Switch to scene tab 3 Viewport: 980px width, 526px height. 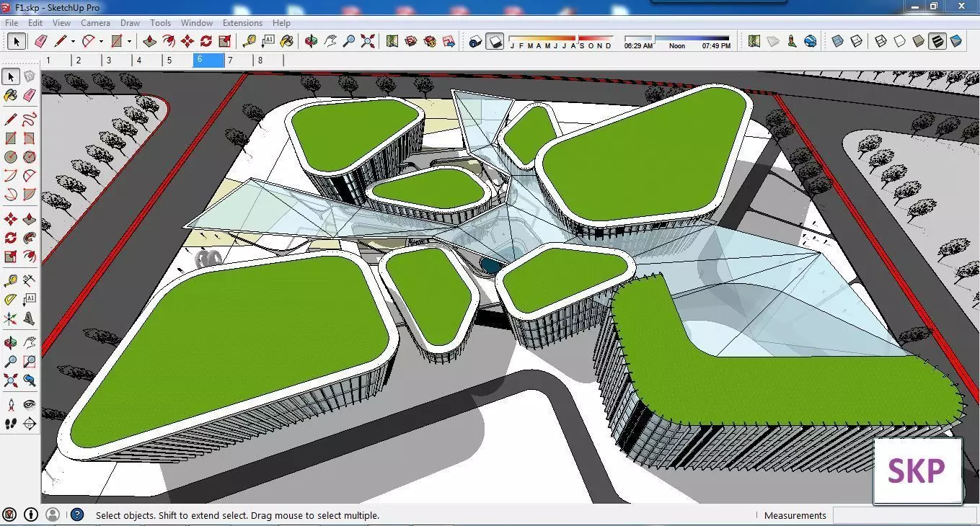(117, 61)
